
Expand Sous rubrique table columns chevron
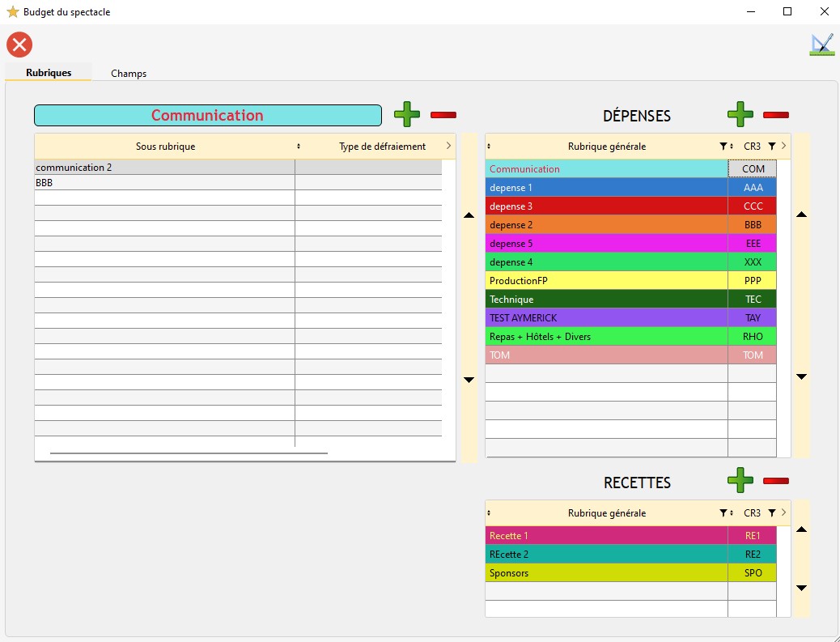click(x=448, y=147)
